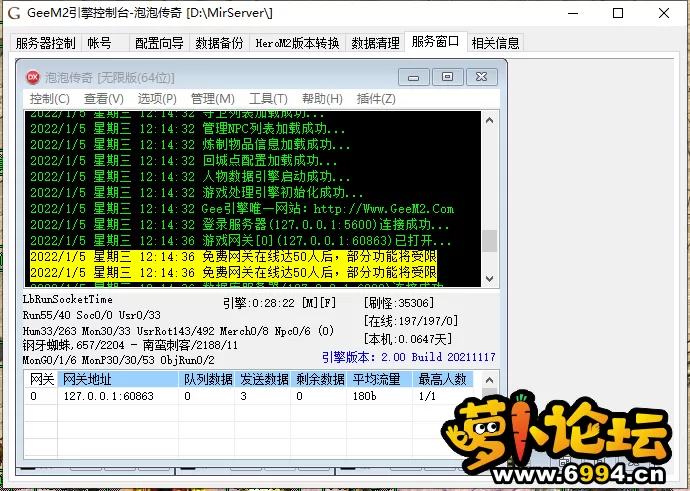The image size is (690, 491).
Task: Open the 插件(Z) menu
Action: pos(376,99)
